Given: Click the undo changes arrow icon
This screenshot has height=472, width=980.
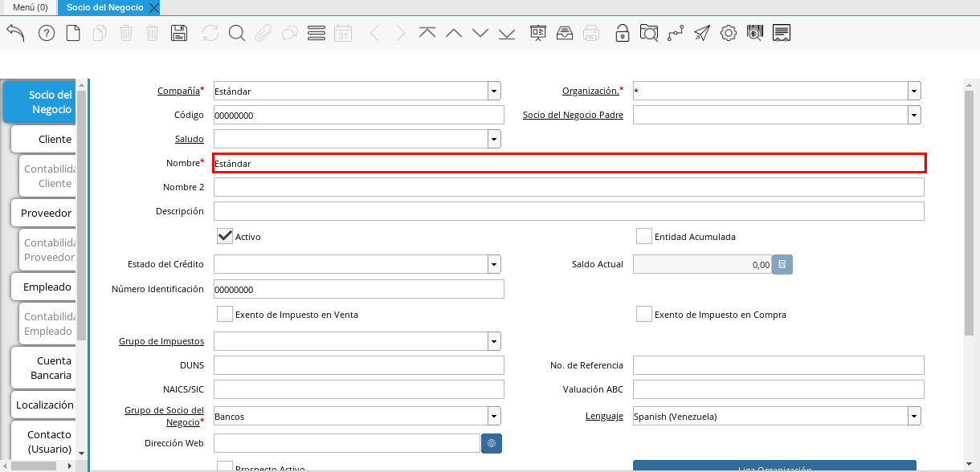Looking at the screenshot, I should [15, 33].
